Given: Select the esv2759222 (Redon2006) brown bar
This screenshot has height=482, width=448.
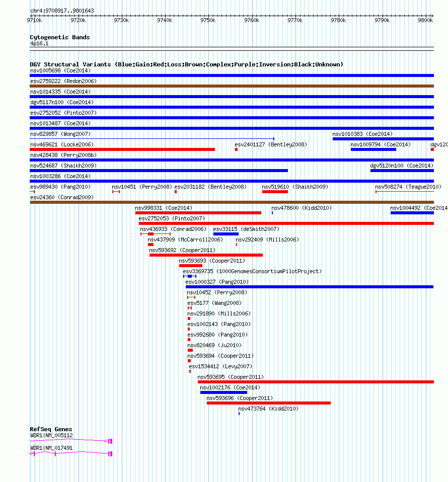Looking at the screenshot, I should coord(232,86).
